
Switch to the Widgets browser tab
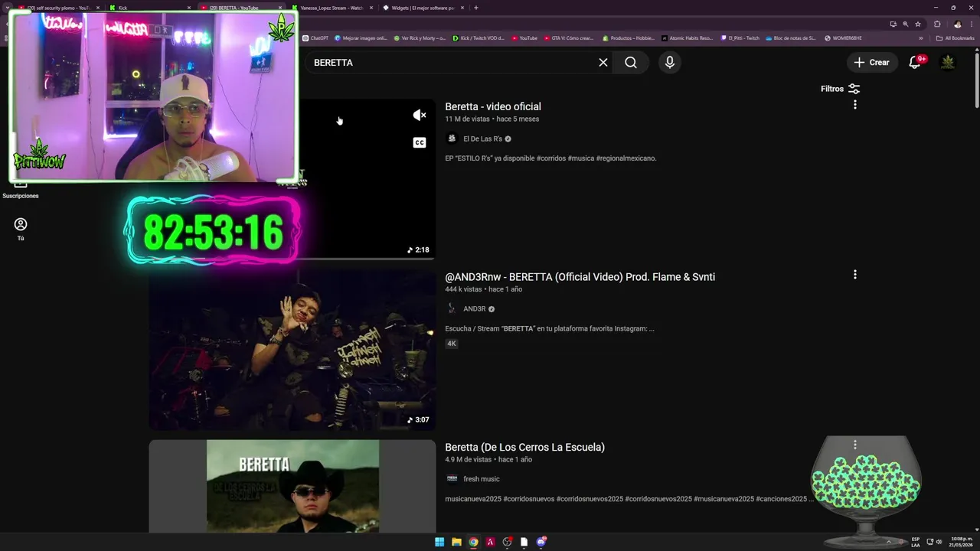pos(423,8)
